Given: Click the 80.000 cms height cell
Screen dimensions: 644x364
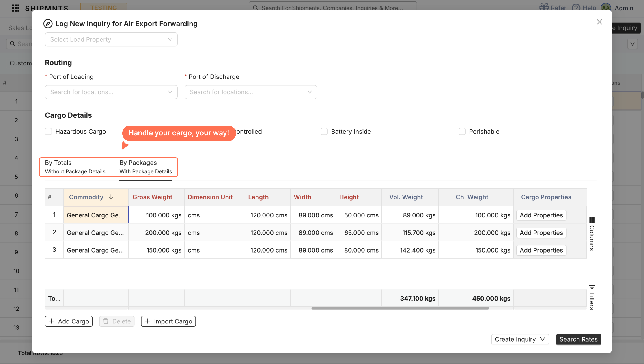Looking at the screenshot, I should [358, 250].
